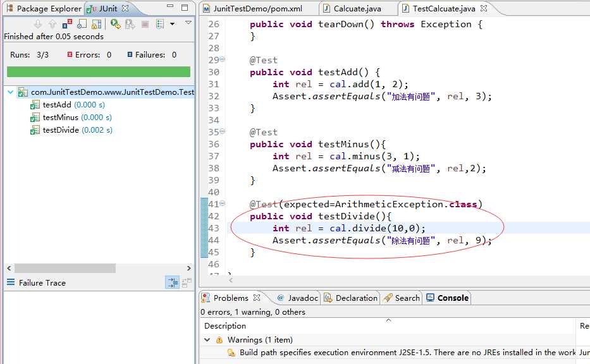Click the Build path warning icon

(x=231, y=353)
